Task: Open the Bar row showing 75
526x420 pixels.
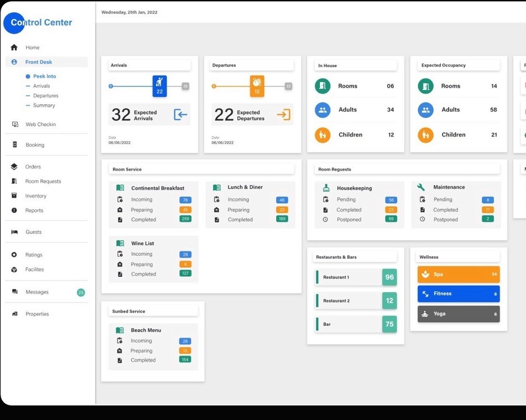Action: pos(356,324)
